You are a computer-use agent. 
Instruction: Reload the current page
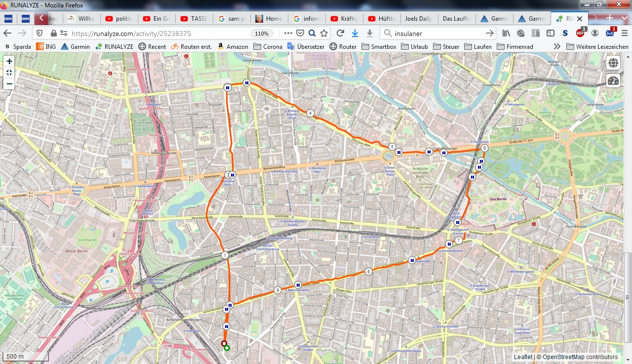coord(340,33)
